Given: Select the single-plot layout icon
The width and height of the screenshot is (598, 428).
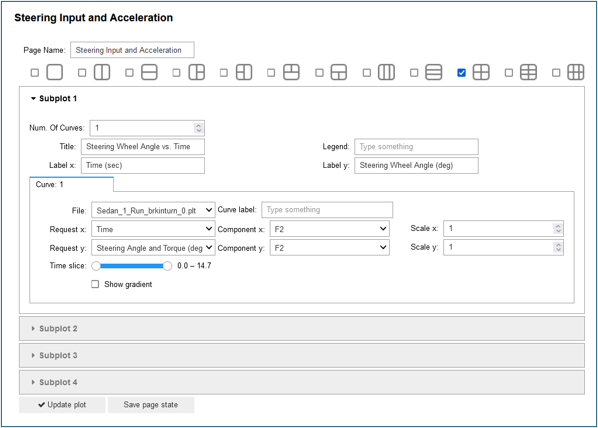Looking at the screenshot, I should 55,72.
